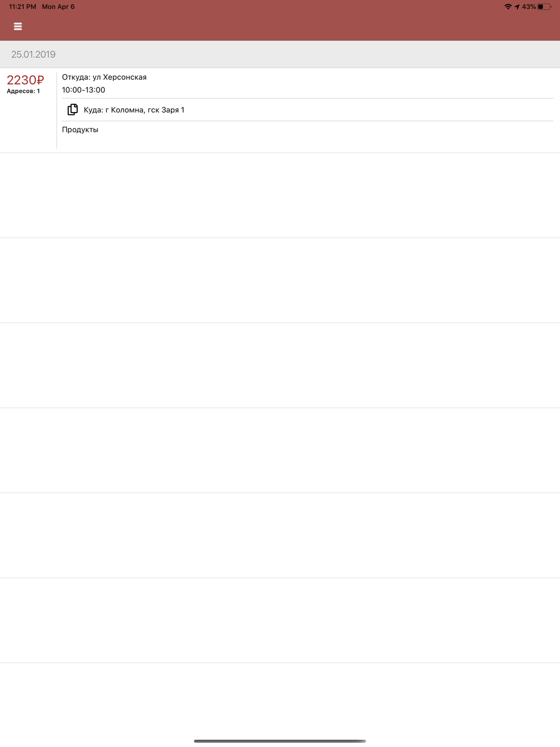Image resolution: width=560 pixels, height=747 pixels.
Task: Tap the Адресов: 1 label
Action: pyautogui.click(x=24, y=91)
